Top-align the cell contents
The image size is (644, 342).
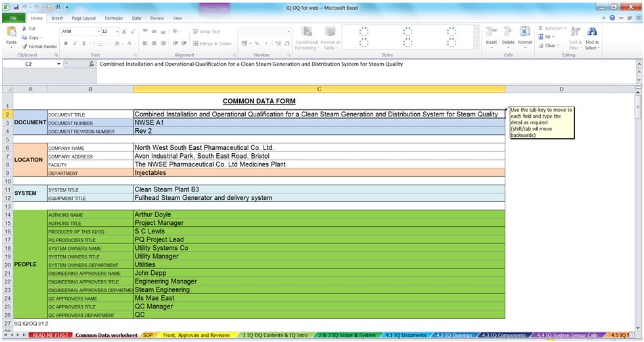145,32
